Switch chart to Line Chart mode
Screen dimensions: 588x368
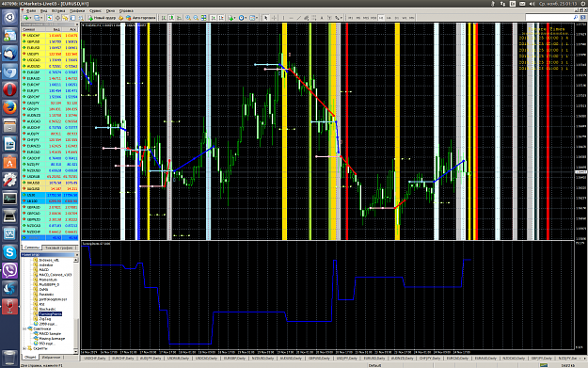click(x=179, y=18)
